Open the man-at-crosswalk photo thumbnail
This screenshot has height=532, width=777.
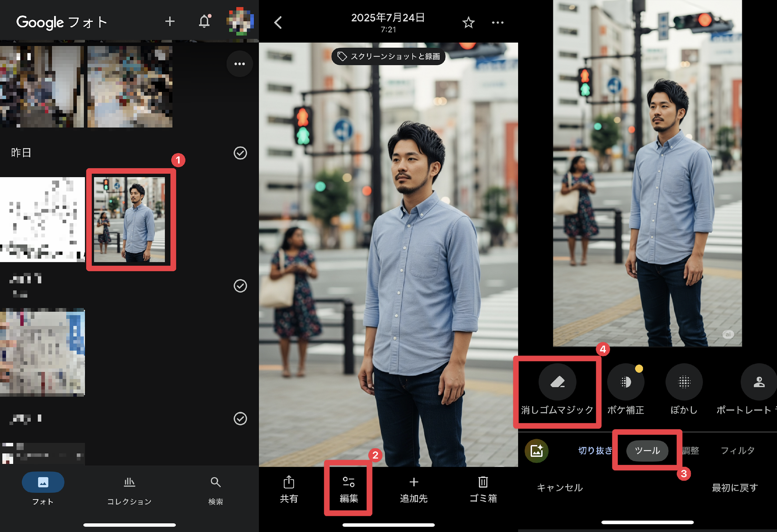click(129, 220)
